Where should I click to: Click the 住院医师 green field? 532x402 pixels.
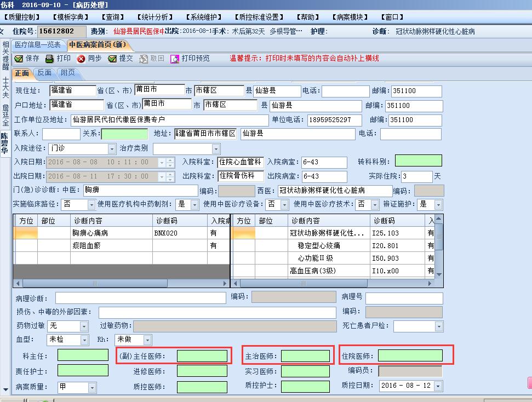[x=410, y=355]
